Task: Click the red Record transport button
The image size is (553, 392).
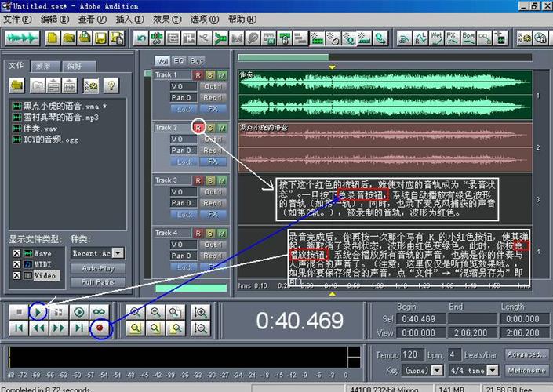Action: pos(100,328)
